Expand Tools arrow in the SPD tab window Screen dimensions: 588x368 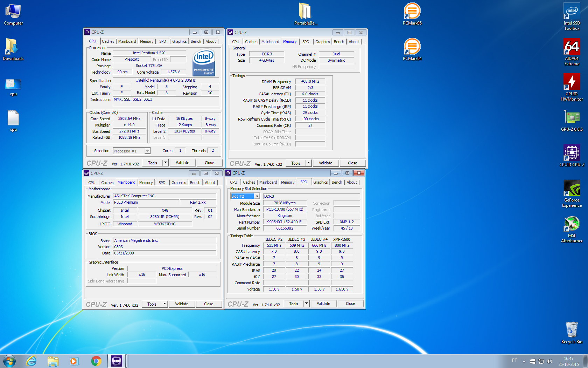[306, 304]
